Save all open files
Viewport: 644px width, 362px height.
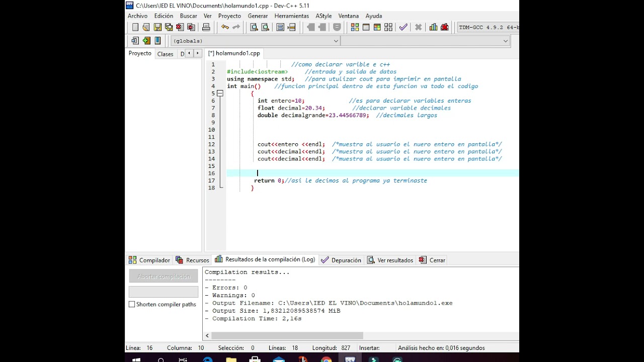pos(169,27)
